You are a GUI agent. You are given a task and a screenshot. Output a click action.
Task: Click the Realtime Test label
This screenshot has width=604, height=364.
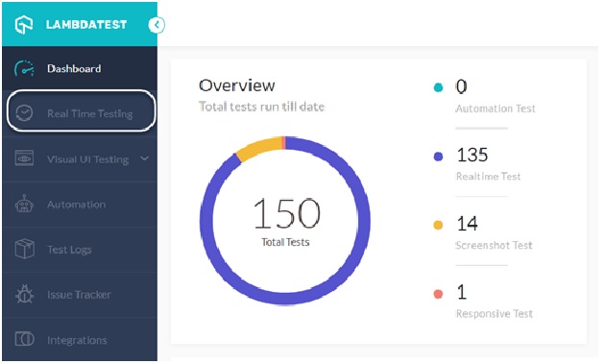point(488,177)
